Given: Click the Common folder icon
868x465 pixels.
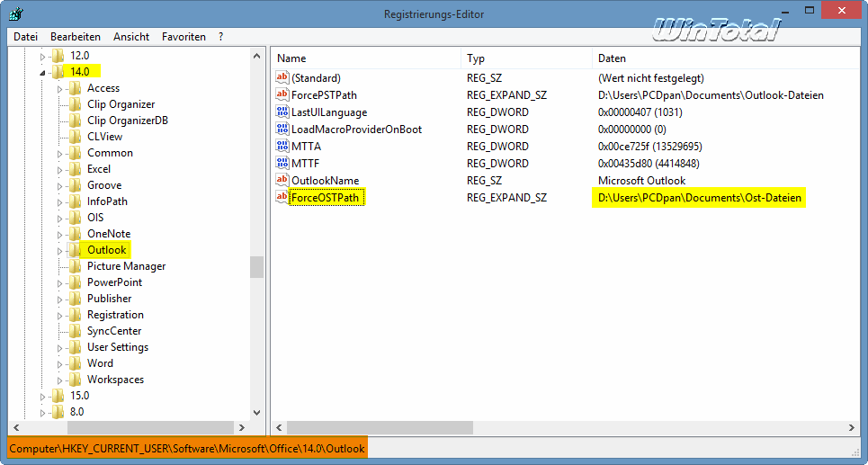Looking at the screenshot, I should click(76, 153).
